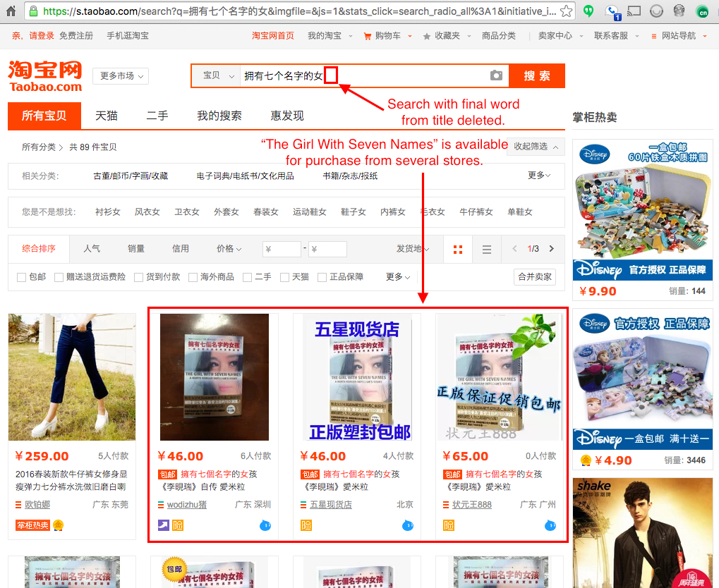Expand the 我的淘宝 menu

(330, 36)
